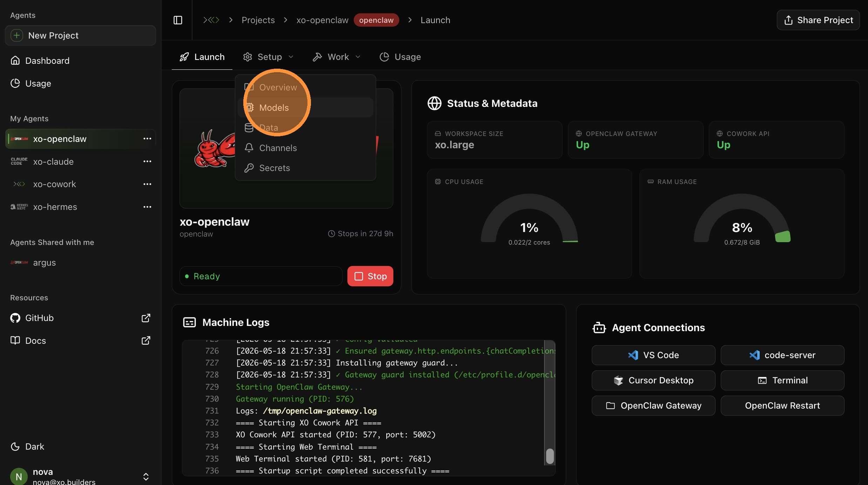Select Secrets from Setup menu
Viewport: 868px width, 485px height.
click(x=305, y=168)
